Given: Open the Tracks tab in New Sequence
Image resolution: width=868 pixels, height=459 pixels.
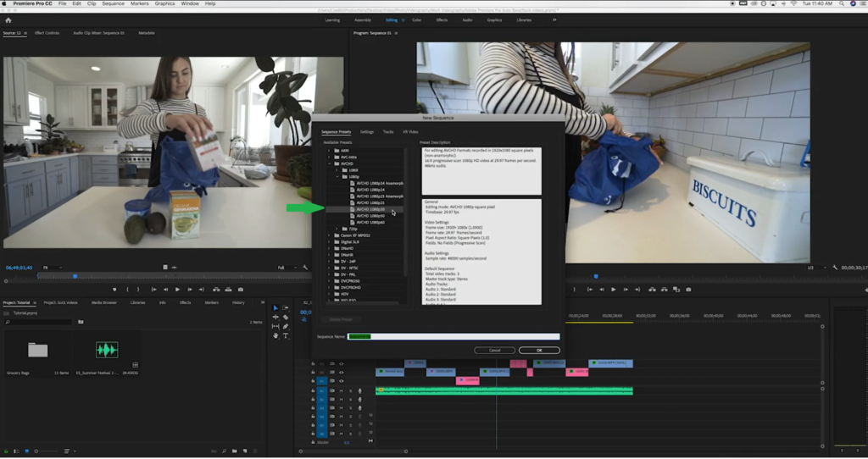Looking at the screenshot, I should (x=388, y=131).
